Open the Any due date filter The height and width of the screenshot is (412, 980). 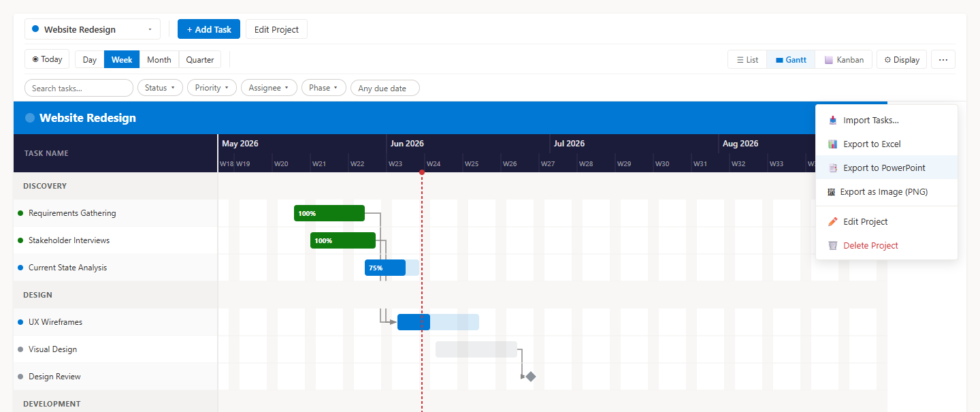click(x=385, y=88)
